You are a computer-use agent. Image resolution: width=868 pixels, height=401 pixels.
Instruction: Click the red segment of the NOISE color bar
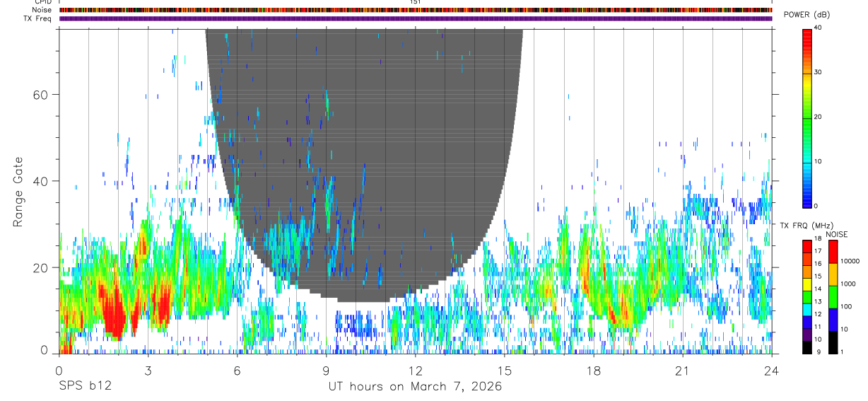tap(832, 252)
